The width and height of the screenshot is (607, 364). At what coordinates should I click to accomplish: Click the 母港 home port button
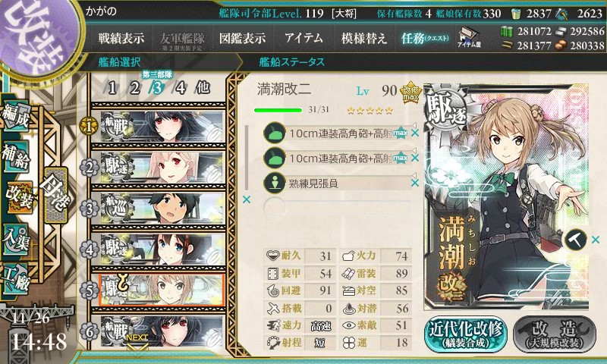coord(56,195)
